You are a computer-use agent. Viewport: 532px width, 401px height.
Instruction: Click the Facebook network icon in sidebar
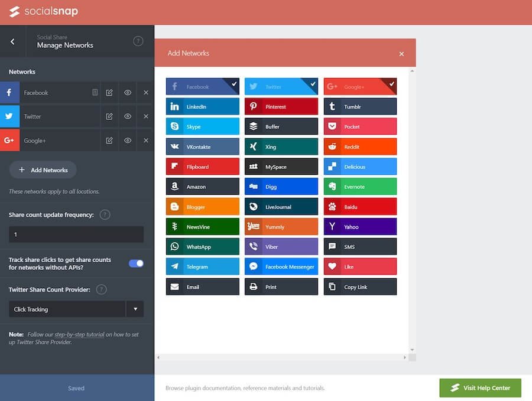coord(9,92)
